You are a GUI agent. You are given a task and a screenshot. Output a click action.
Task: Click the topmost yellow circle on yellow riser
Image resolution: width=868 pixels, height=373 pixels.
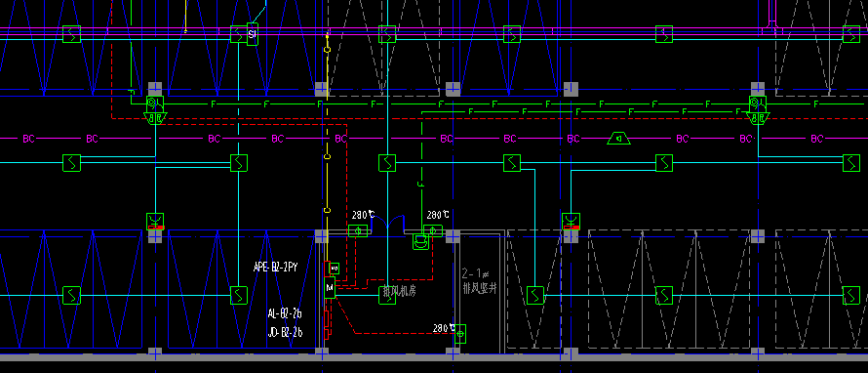coord(327,50)
